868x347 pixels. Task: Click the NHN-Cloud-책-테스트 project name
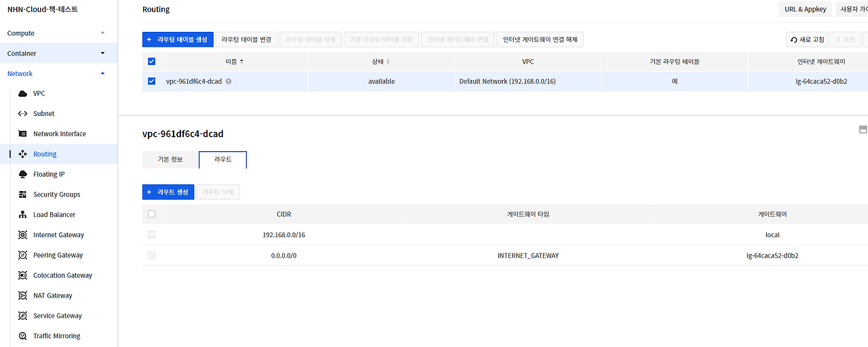[x=42, y=9]
